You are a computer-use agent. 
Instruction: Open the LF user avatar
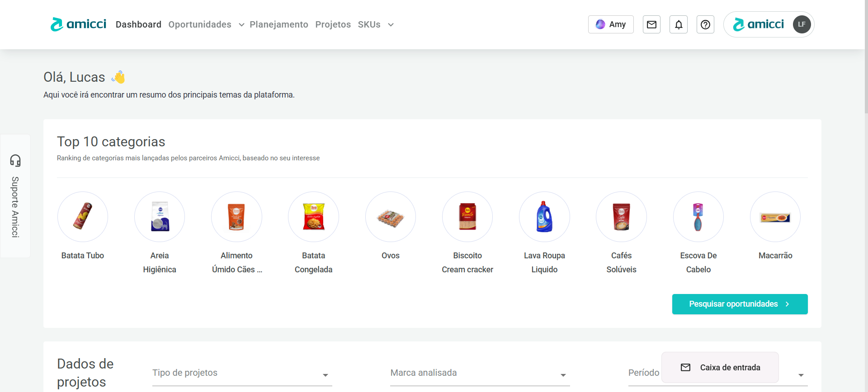pos(802,24)
